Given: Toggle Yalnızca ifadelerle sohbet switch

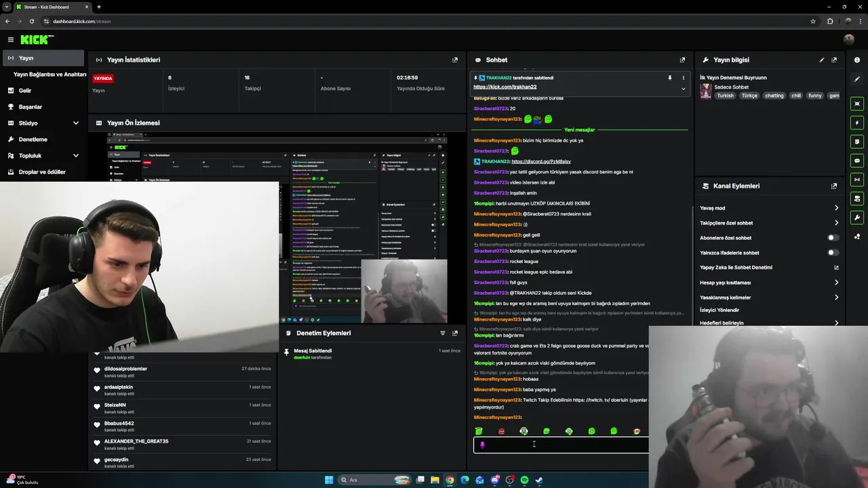Looking at the screenshot, I should click(x=833, y=253).
